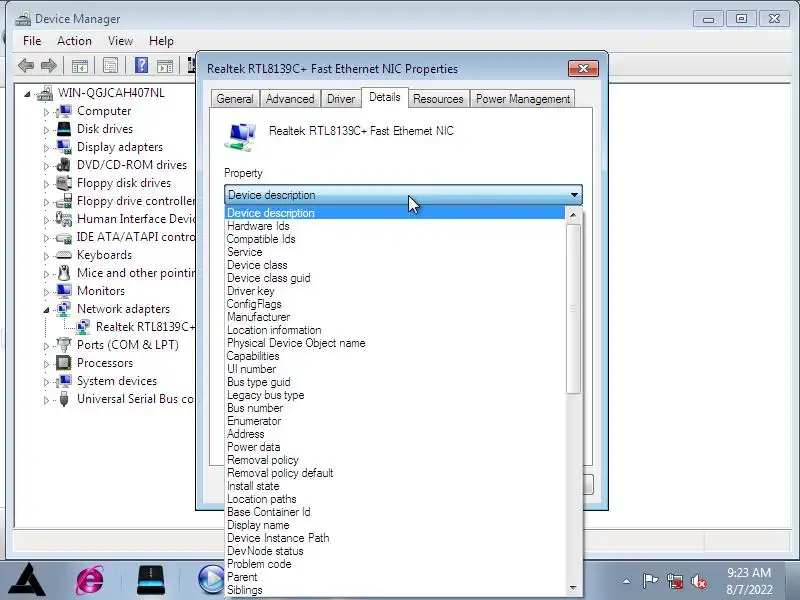
Task: Close the Realtek Properties dialog
Action: coord(583,68)
